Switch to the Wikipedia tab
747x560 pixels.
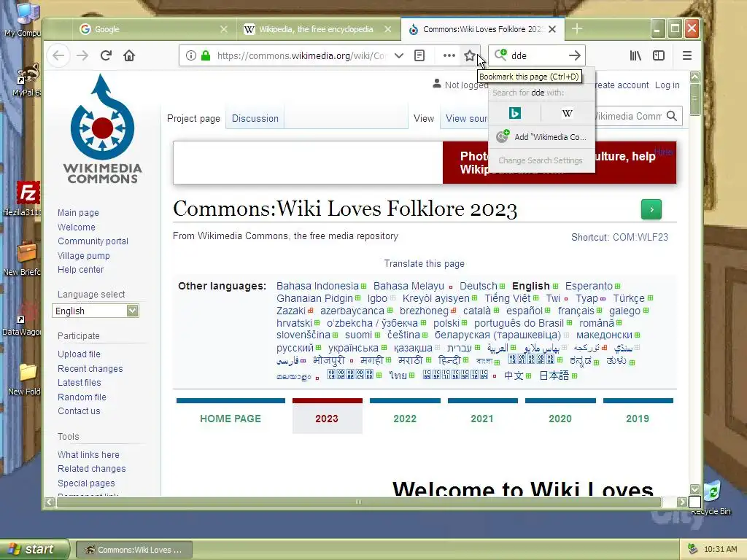(318, 29)
